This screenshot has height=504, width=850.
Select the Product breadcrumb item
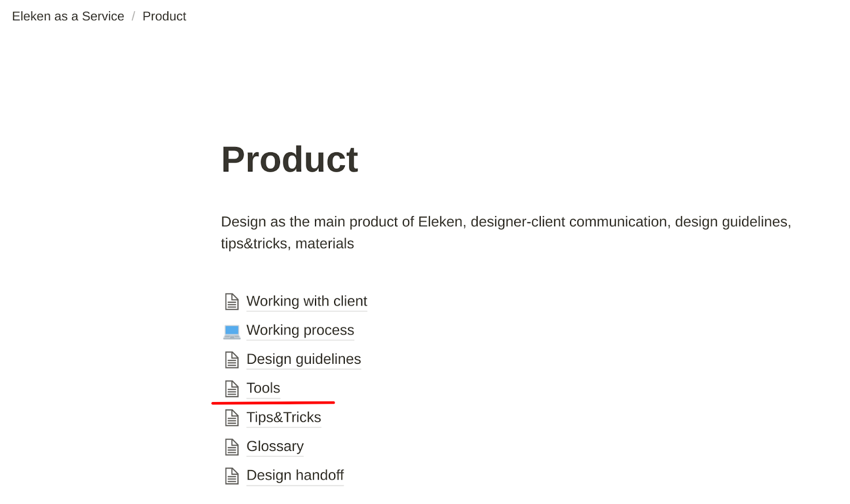[x=164, y=16]
